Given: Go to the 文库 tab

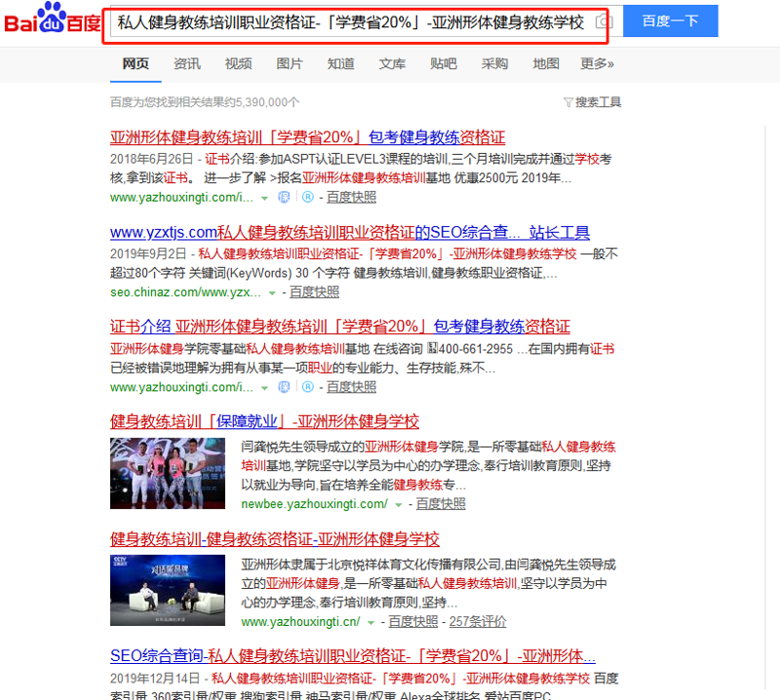Looking at the screenshot, I should [392, 63].
